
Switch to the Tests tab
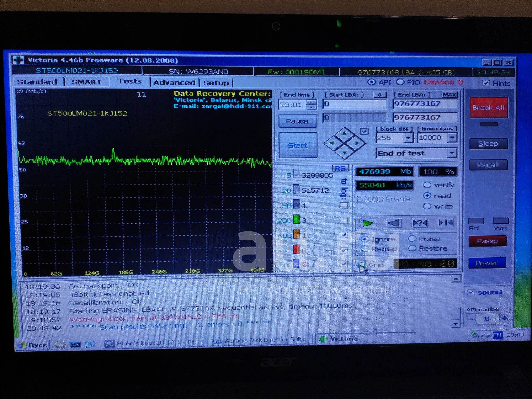(x=130, y=81)
